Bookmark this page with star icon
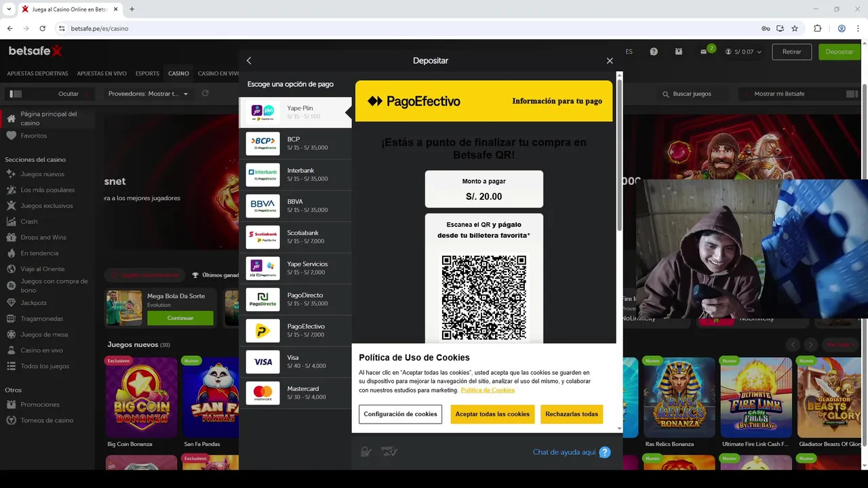This screenshot has height=488, width=868. [x=795, y=28]
